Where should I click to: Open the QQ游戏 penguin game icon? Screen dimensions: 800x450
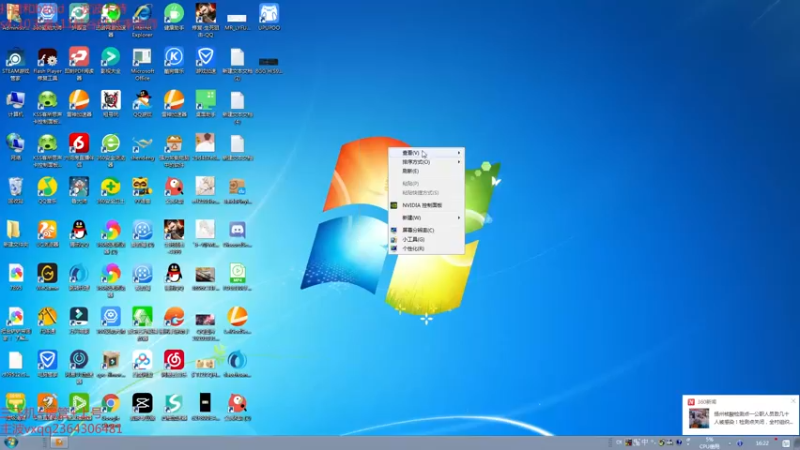142,104
